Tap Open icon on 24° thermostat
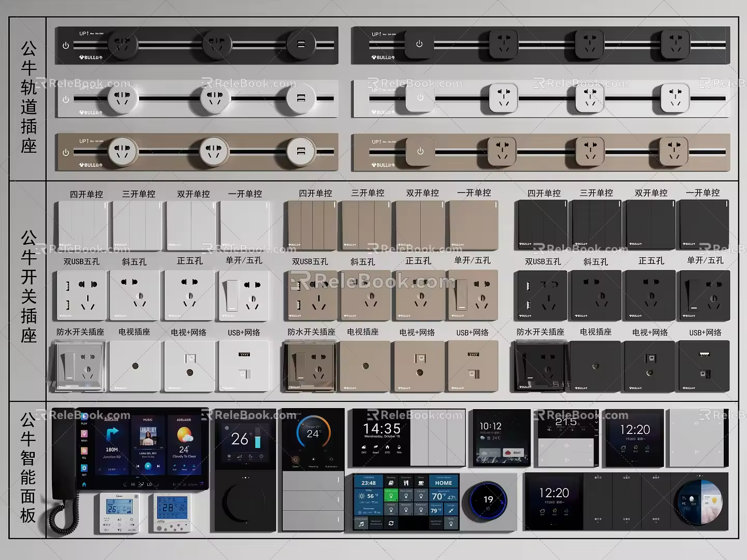Image resolution: width=747 pixels, height=560 pixels. (x=295, y=460)
